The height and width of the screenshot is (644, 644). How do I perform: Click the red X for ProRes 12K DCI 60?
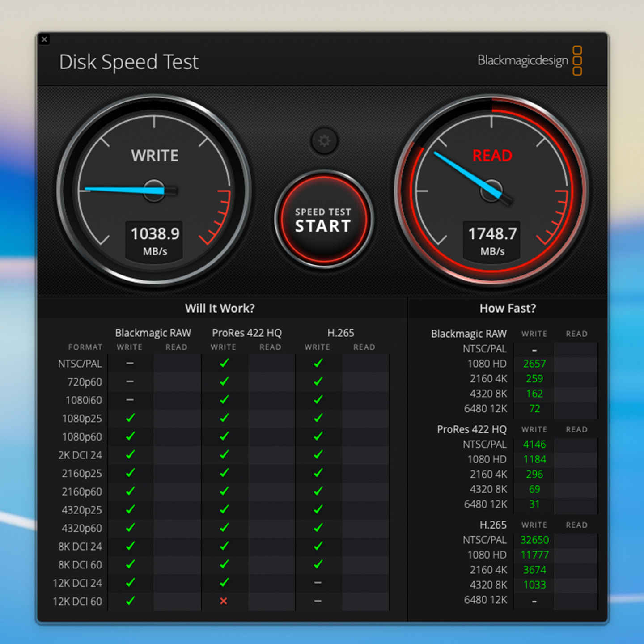pos(224,601)
